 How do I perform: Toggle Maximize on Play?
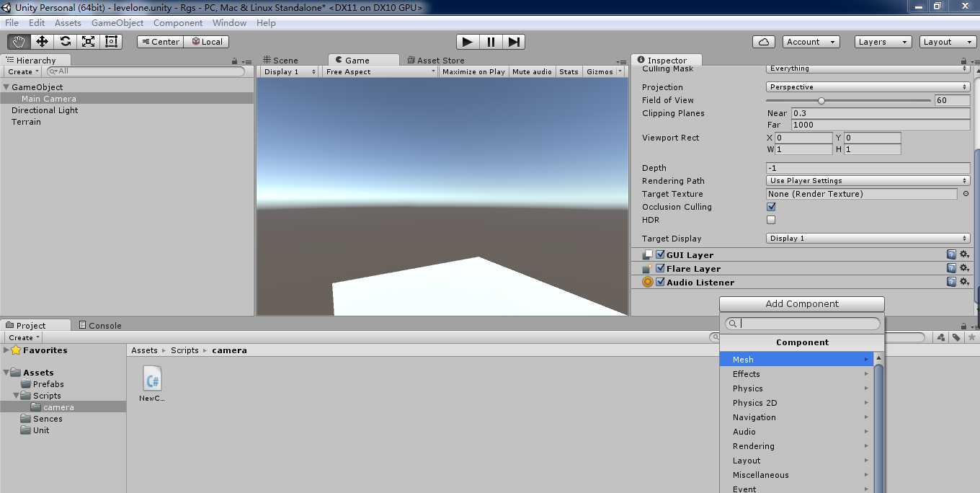point(473,71)
